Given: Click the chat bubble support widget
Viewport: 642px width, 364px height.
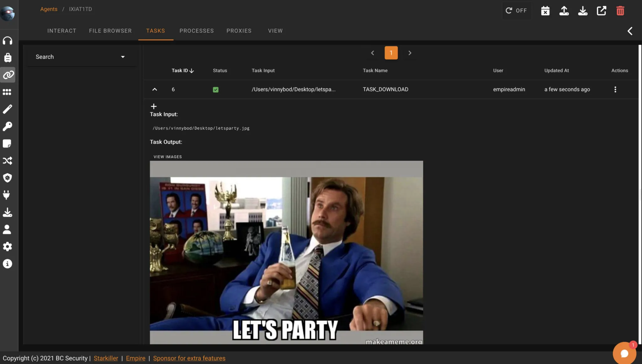Looking at the screenshot, I should [624, 353].
